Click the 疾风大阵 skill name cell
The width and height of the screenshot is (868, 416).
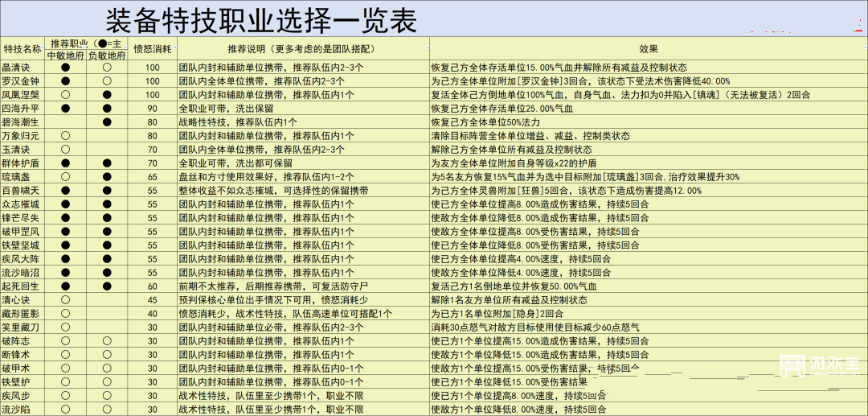point(23,258)
